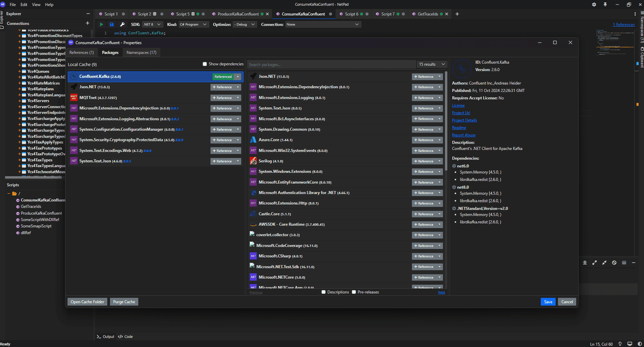The image size is (644, 347).
Task: Check the Descriptions checkbox
Action: pyautogui.click(x=324, y=292)
